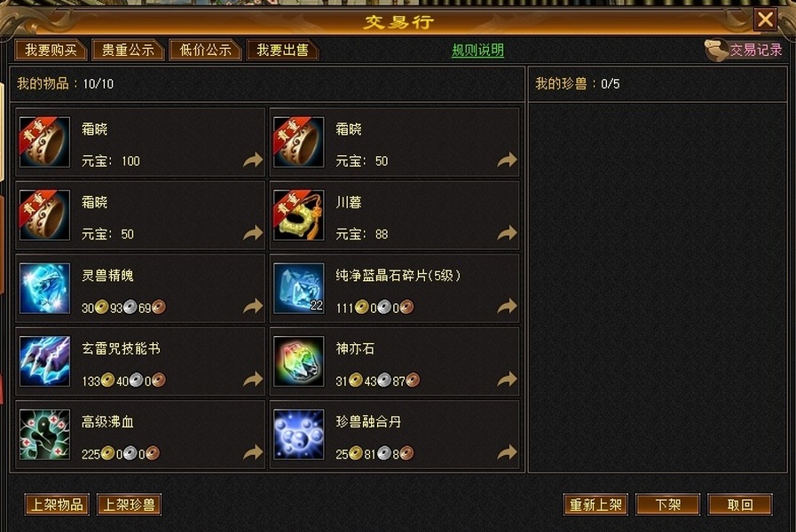Switch to the 我要购买 tab
This screenshot has width=796, height=532.
click(x=51, y=50)
